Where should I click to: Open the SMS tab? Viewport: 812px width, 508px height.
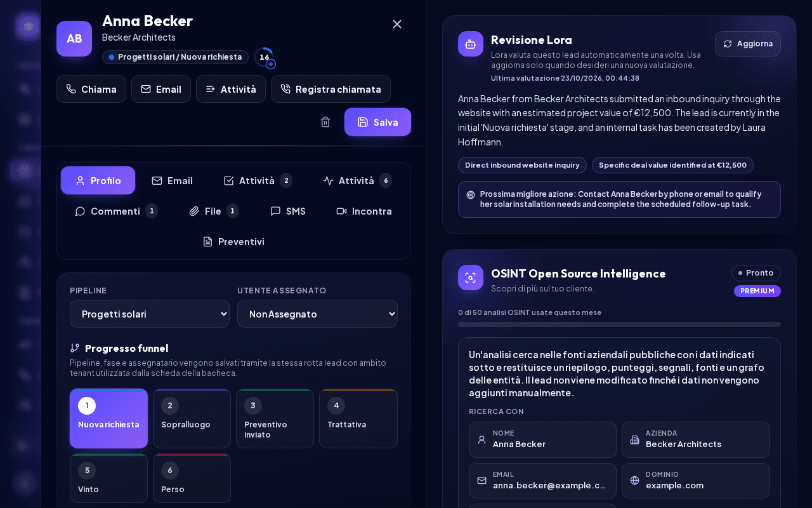[x=288, y=211]
